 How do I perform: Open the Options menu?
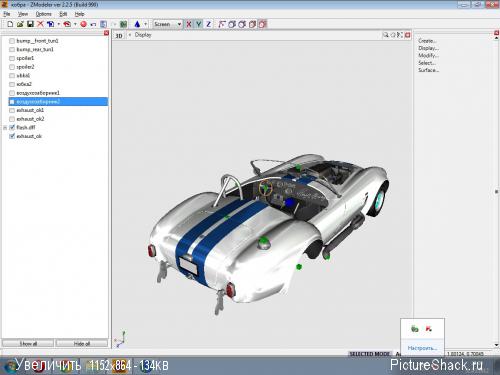pyautogui.click(x=44, y=14)
